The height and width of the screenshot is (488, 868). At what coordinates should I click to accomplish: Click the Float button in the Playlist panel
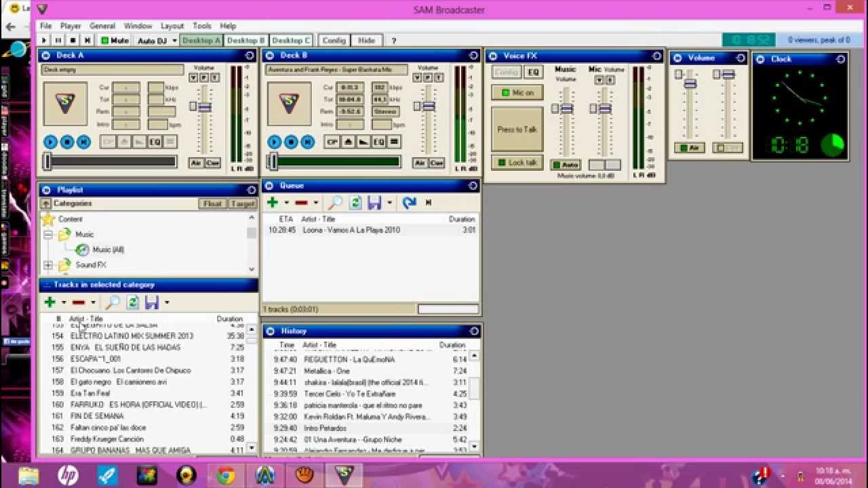click(212, 203)
